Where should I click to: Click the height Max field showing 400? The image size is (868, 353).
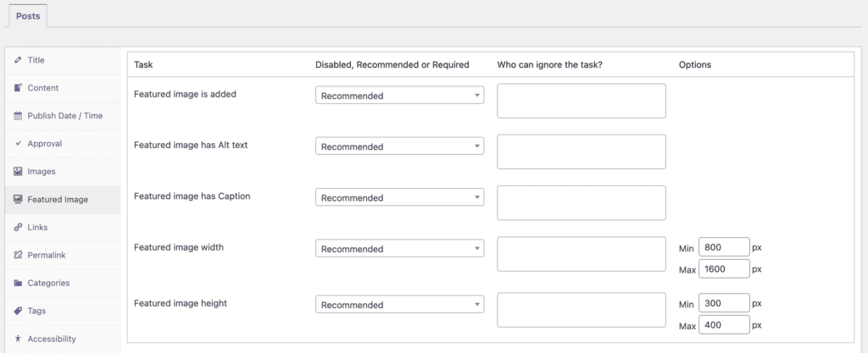tap(724, 325)
